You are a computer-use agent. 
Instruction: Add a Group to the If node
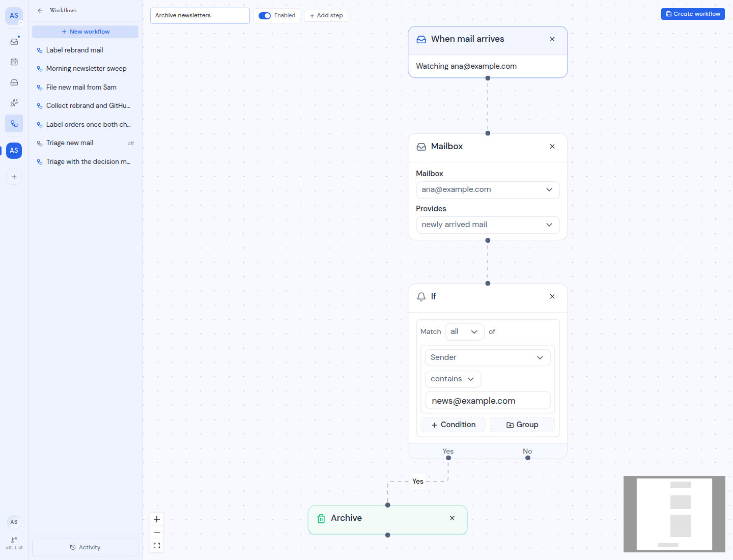click(x=522, y=425)
